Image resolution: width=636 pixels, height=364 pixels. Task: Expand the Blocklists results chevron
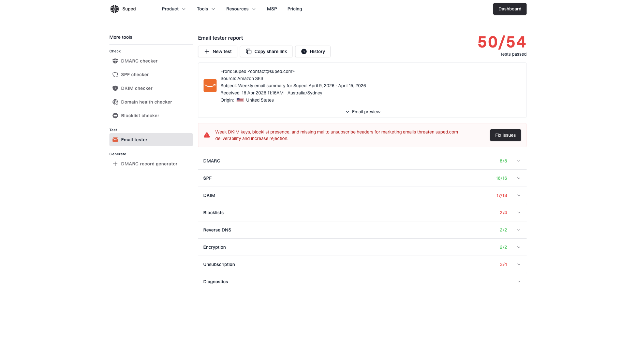pos(519,213)
